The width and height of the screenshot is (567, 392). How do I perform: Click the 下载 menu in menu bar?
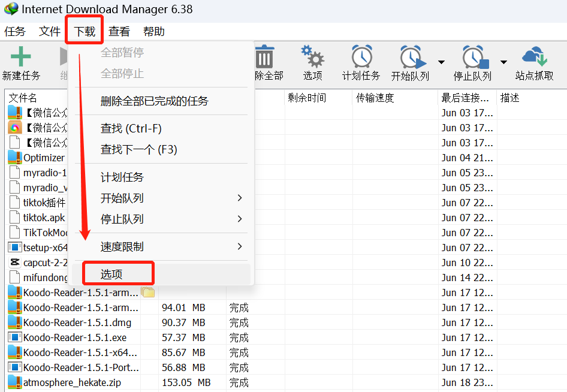pos(85,31)
